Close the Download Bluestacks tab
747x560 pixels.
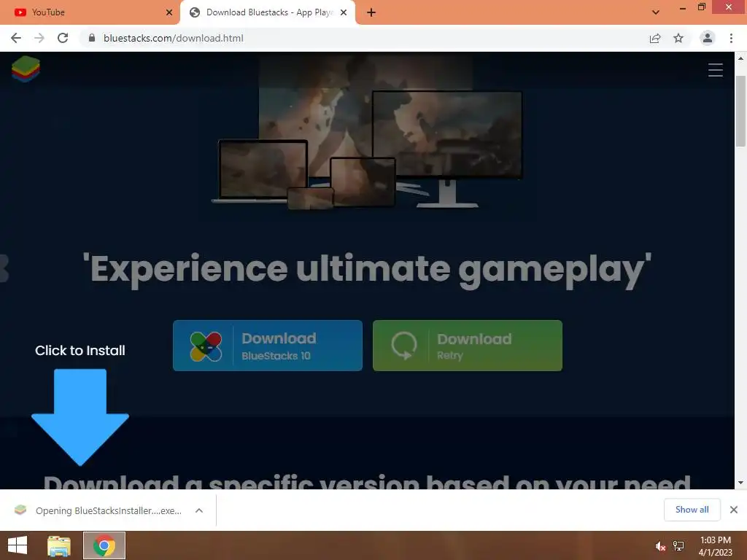pyautogui.click(x=344, y=12)
